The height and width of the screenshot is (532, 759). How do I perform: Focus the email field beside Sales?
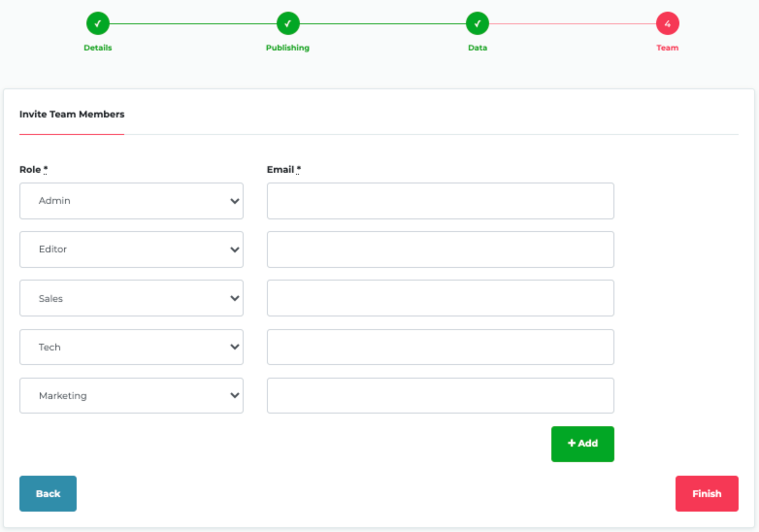pyautogui.click(x=441, y=298)
